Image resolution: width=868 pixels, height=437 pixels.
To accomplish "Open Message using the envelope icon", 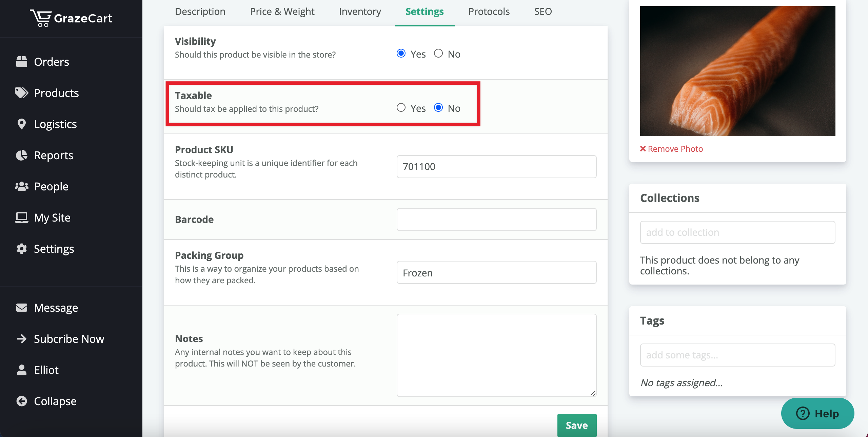I will [x=21, y=307].
